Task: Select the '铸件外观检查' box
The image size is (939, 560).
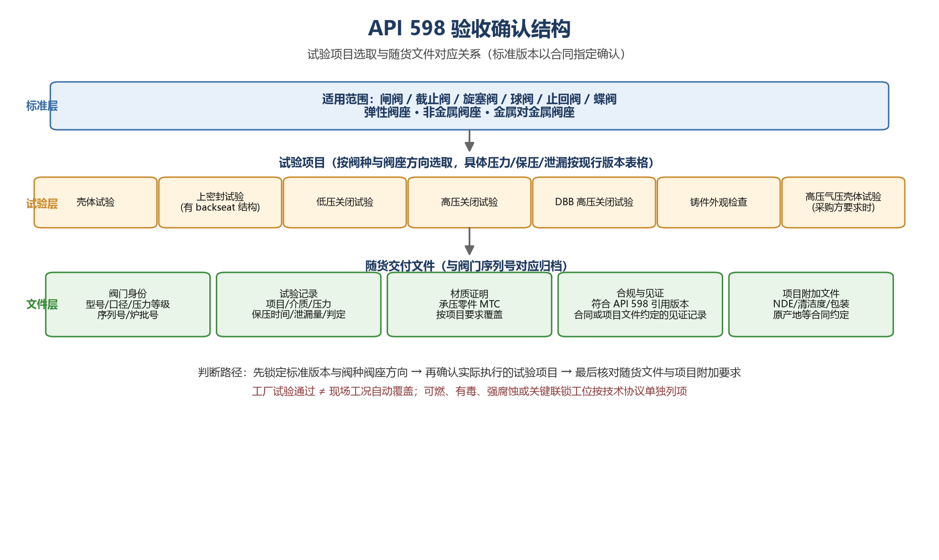Action: click(719, 202)
